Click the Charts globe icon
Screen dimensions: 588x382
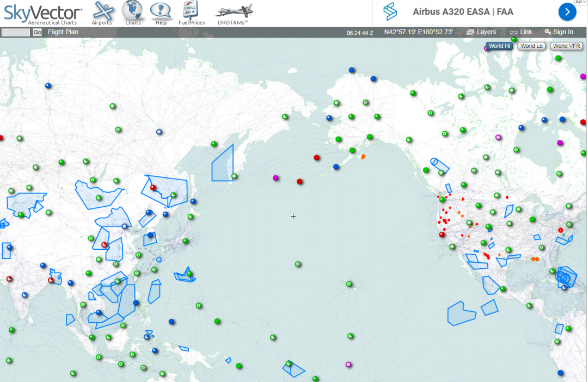132,10
